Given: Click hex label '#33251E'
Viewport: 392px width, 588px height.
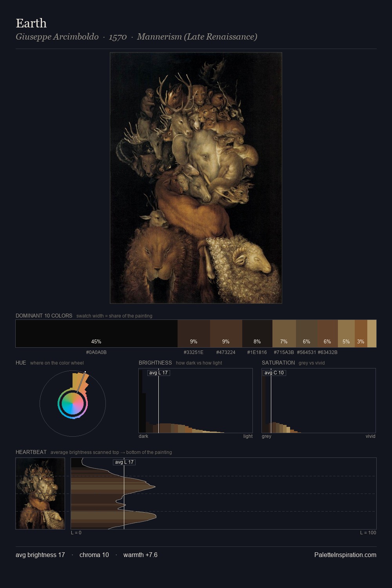Looking at the screenshot, I should [x=194, y=352].
